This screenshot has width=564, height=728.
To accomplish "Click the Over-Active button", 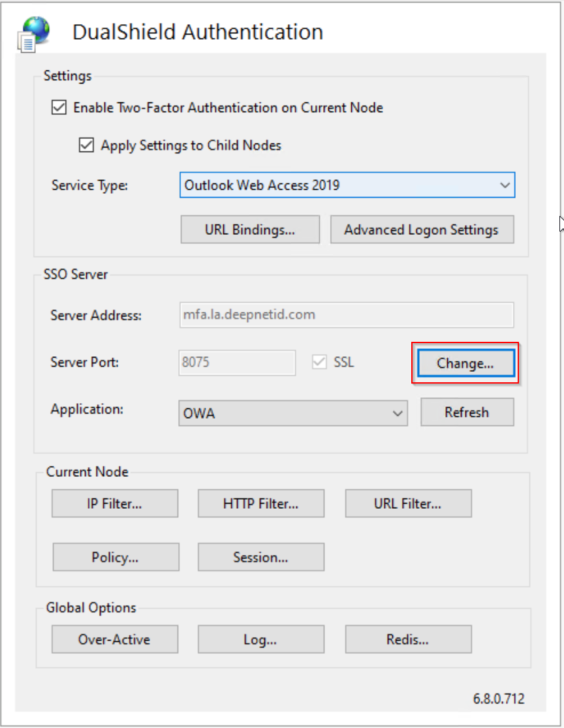I will (114, 639).
